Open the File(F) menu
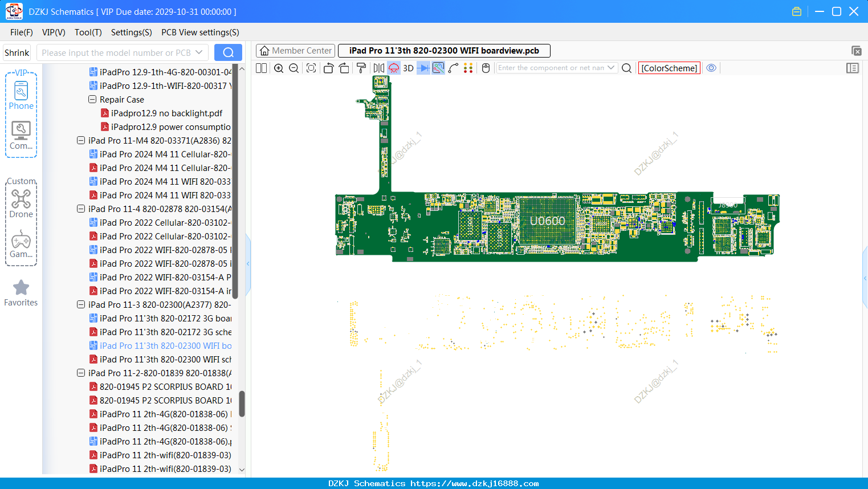Screen dimensions: 868x489 22,32
